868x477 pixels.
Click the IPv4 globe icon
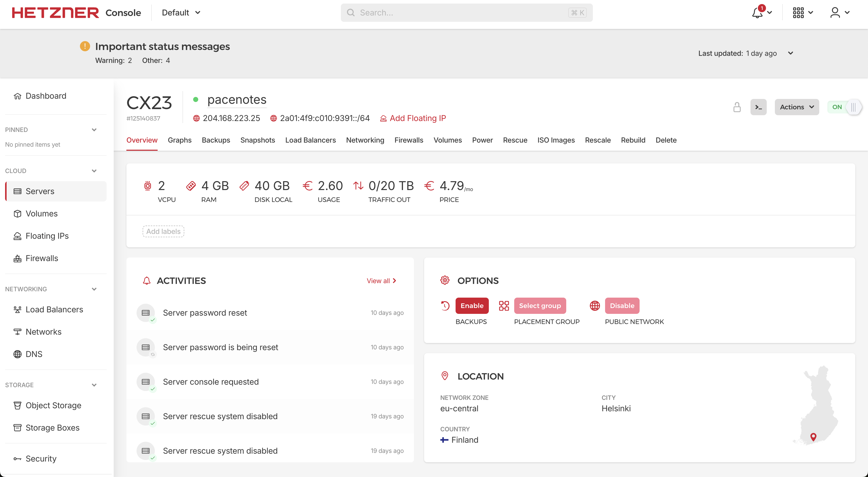(196, 118)
